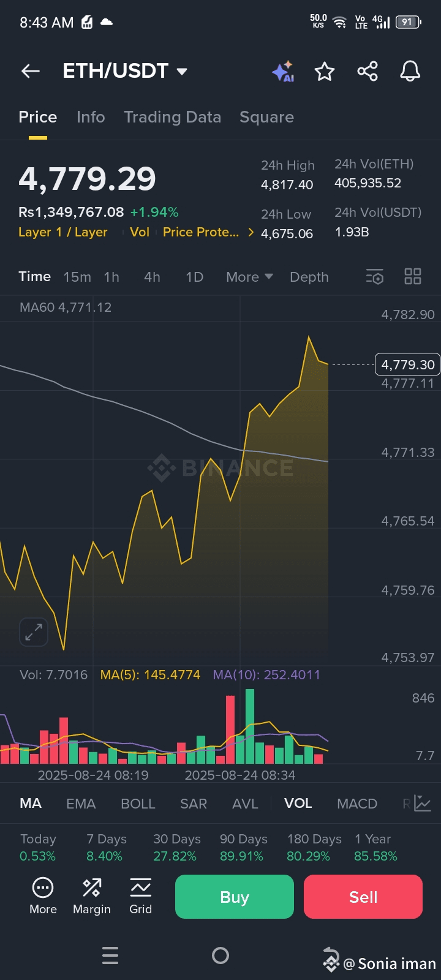Expand the Layer 1 tags chevron
The height and width of the screenshot is (980, 441).
[x=251, y=232]
